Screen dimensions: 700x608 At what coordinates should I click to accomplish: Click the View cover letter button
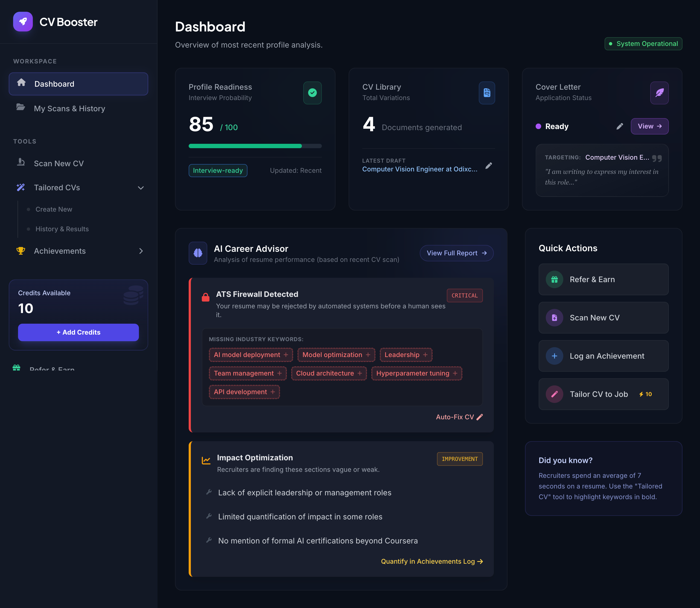[649, 126]
